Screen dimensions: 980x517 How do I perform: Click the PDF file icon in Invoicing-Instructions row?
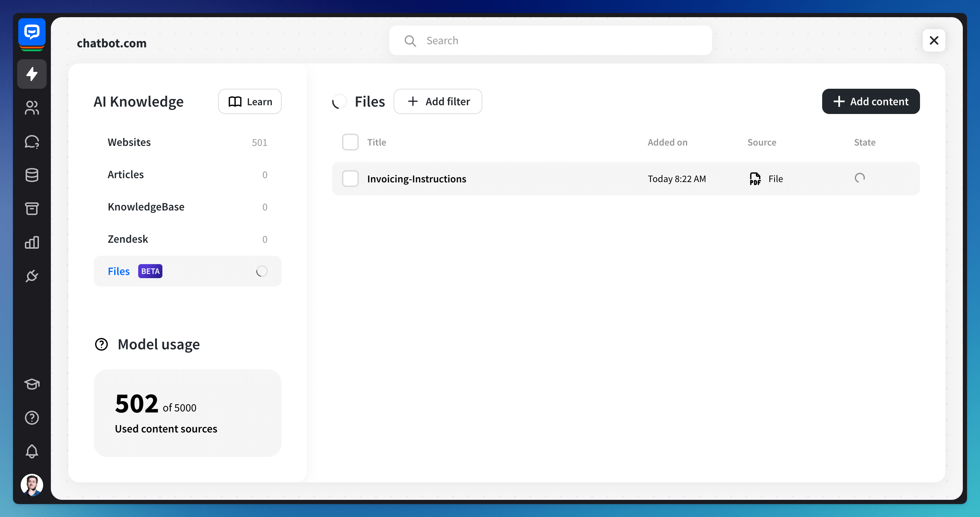755,179
